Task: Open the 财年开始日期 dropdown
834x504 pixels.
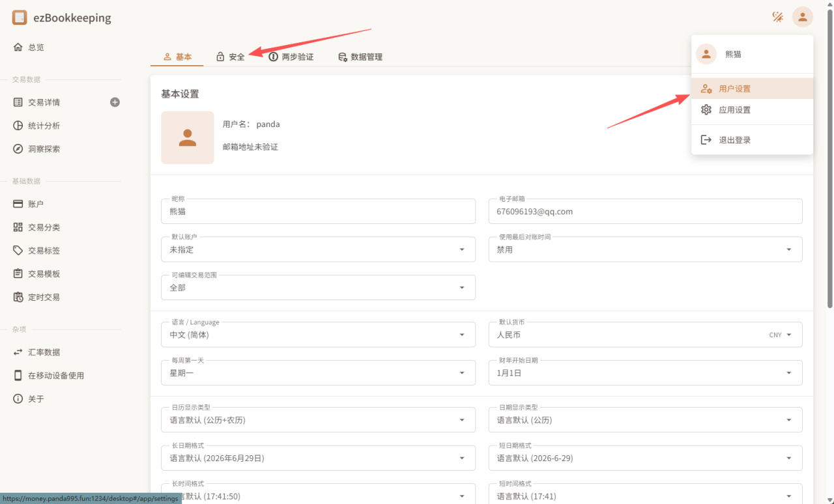Action: click(x=645, y=373)
